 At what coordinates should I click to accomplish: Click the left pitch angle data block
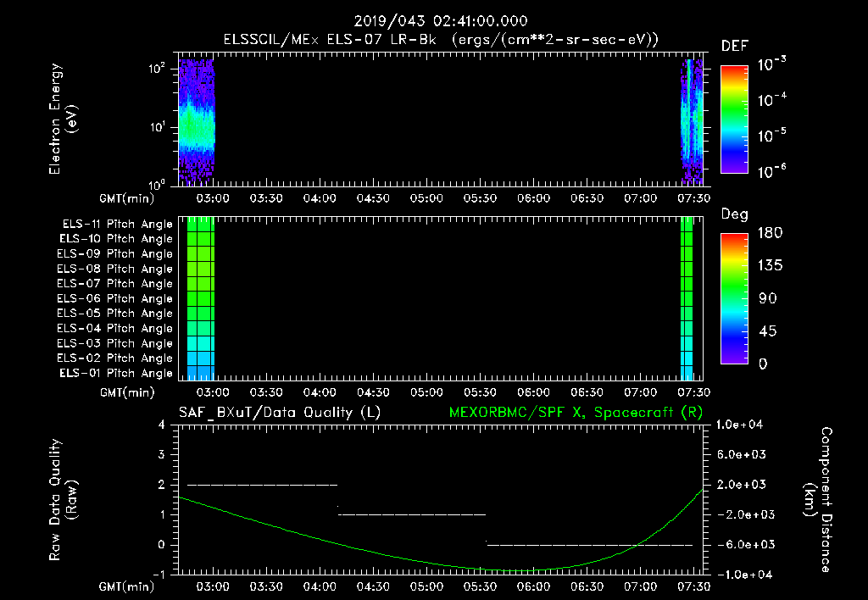(200, 299)
